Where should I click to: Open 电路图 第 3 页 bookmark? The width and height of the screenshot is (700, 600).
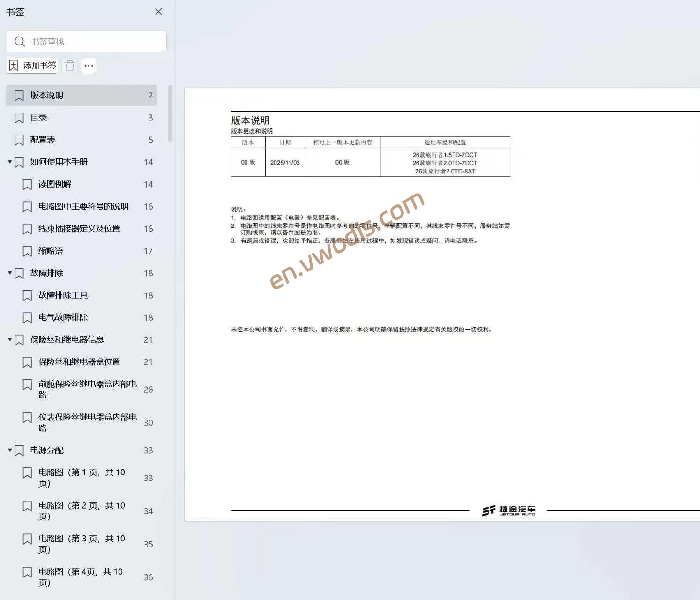(82, 544)
